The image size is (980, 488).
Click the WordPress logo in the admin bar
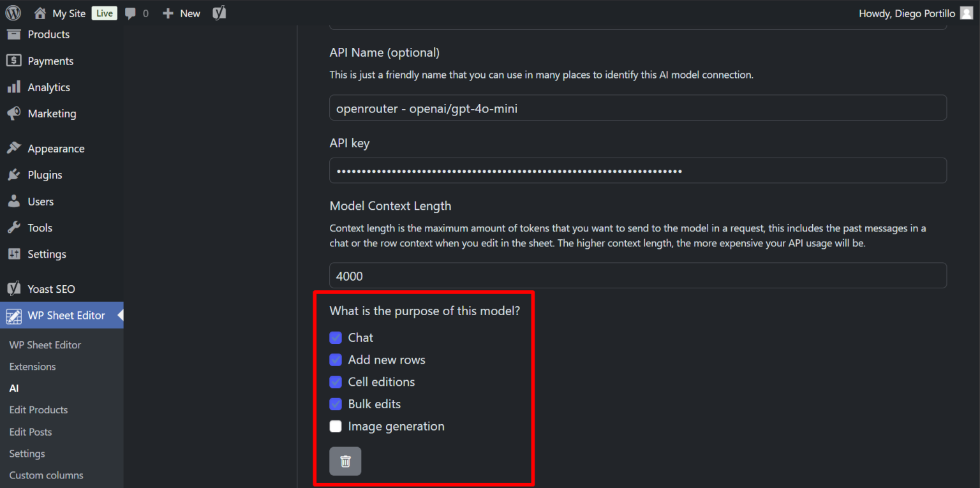[x=13, y=13]
